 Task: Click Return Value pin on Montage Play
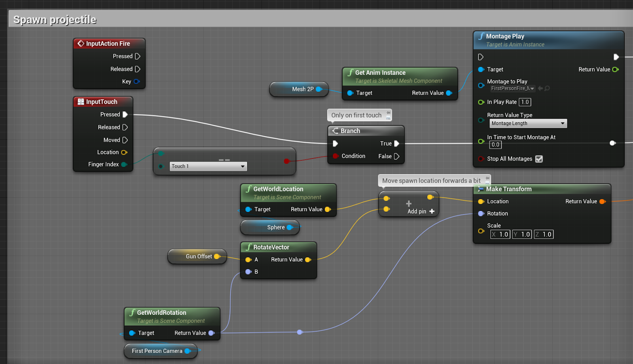coord(615,69)
